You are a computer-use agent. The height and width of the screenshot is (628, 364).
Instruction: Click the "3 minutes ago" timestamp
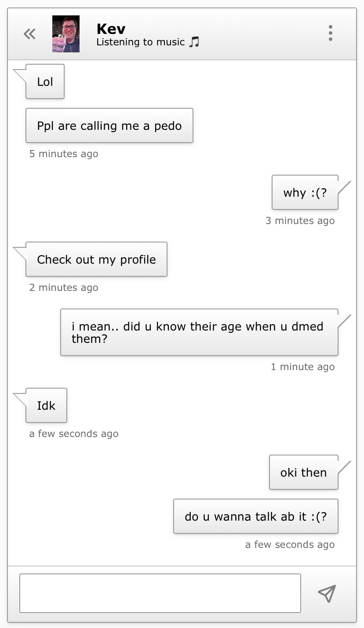point(300,220)
